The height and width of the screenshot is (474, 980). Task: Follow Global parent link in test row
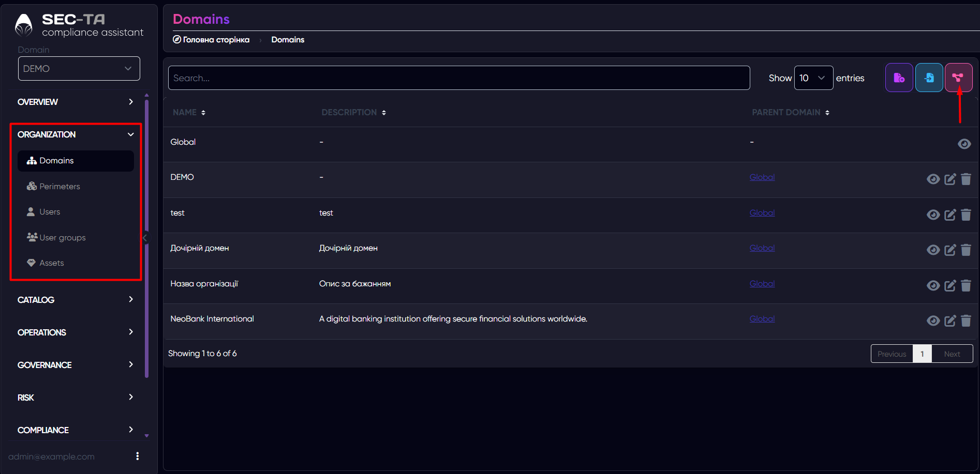pyautogui.click(x=762, y=212)
